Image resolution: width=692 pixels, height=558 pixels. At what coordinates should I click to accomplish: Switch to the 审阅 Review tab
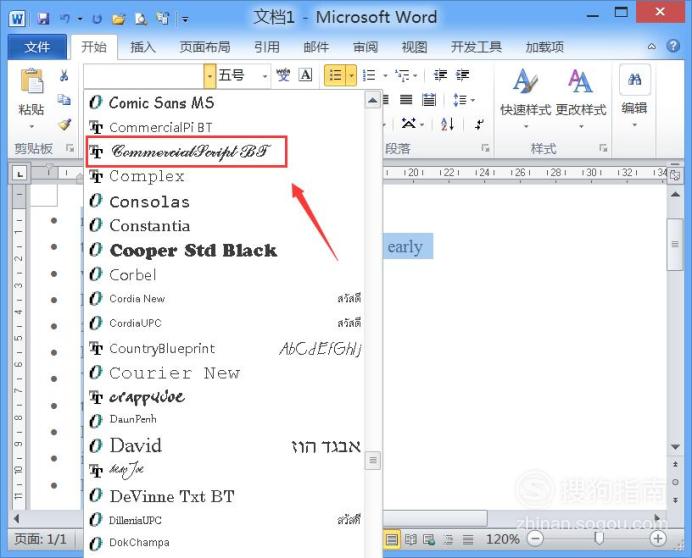[x=365, y=47]
